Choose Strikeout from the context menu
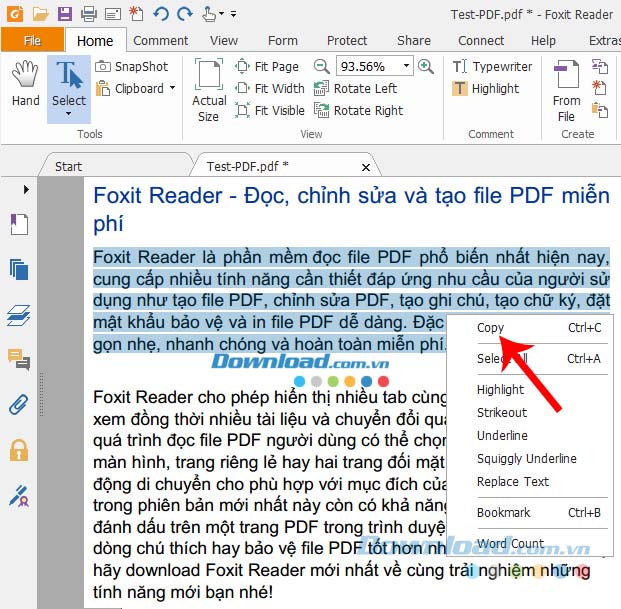This screenshot has width=621, height=609. (x=530, y=413)
